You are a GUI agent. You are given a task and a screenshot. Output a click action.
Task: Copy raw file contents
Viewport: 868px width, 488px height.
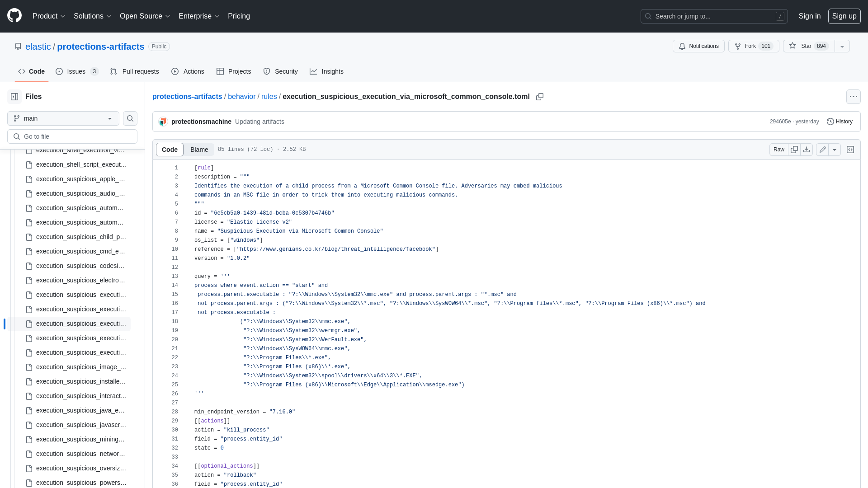(x=794, y=150)
